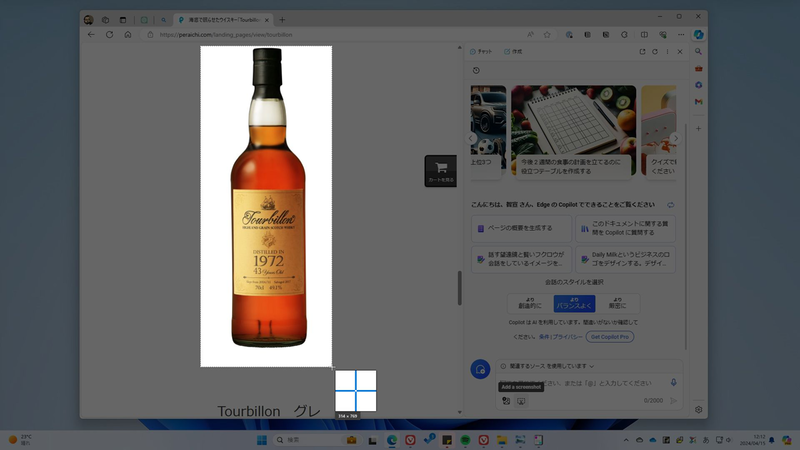Open Edge Settings and more menu

click(x=681, y=35)
